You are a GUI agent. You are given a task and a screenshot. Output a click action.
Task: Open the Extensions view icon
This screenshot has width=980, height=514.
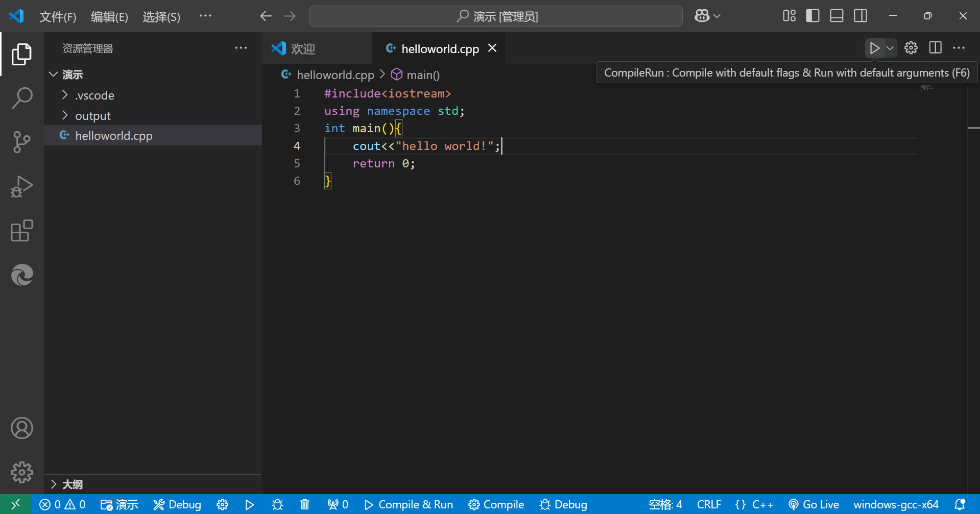[x=21, y=231]
